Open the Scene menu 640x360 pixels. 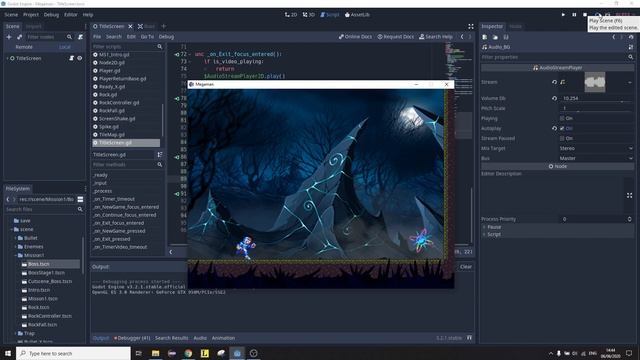11,15
